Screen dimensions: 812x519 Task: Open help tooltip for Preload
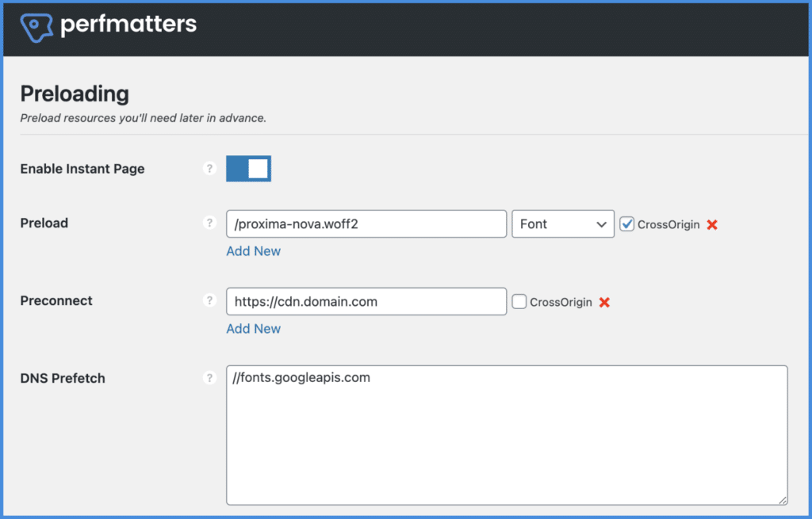coord(209,223)
